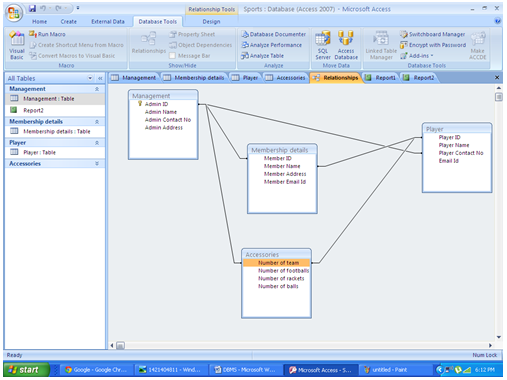The height and width of the screenshot is (380, 507).
Task: Open the Windows start button
Action: pos(27,370)
